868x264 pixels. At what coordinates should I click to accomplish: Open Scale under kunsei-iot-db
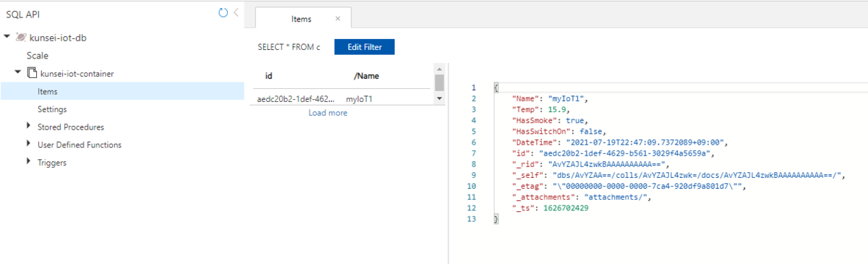[38, 56]
